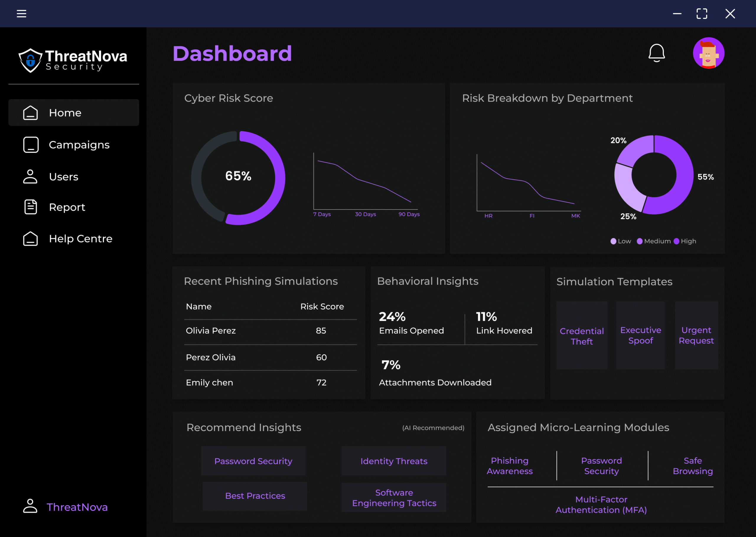The width and height of the screenshot is (756, 537).
Task: Open Multi-Factor Authentication (MFA) module
Action: coord(601,505)
